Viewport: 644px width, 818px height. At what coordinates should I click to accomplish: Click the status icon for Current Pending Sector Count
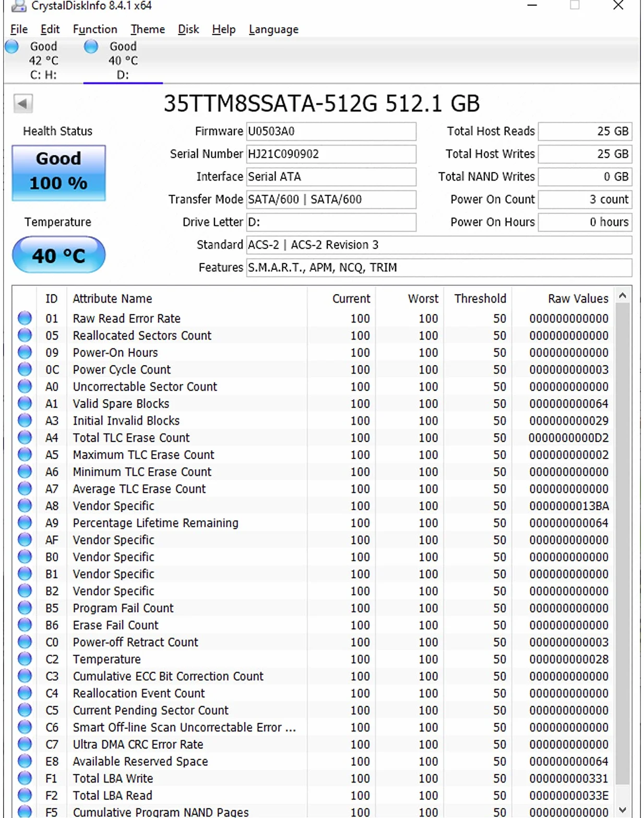point(25,710)
